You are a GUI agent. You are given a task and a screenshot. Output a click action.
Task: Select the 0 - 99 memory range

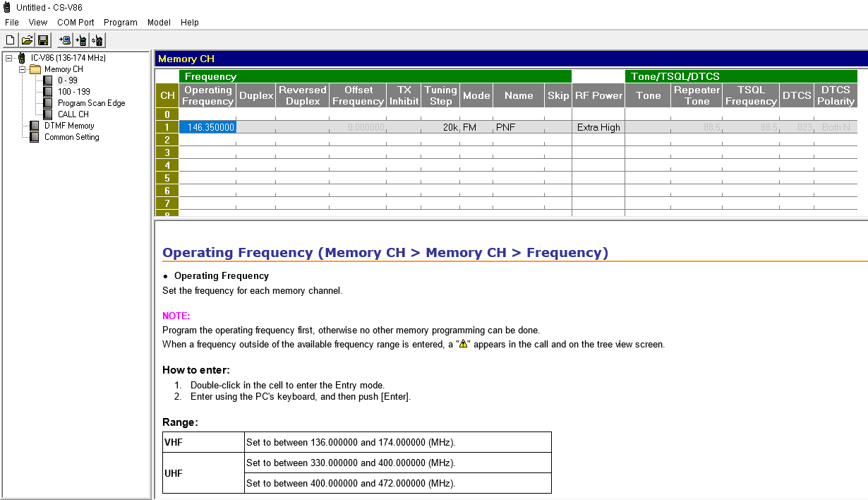tap(68, 81)
